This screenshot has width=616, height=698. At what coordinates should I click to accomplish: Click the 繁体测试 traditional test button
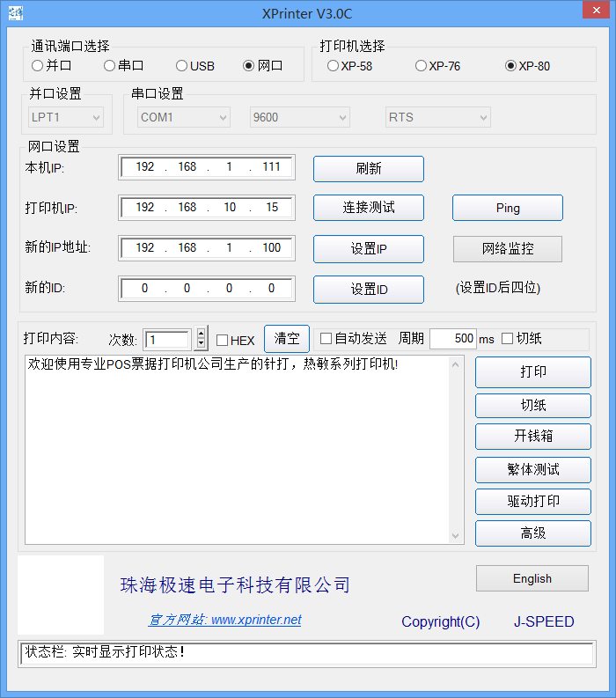pos(533,470)
